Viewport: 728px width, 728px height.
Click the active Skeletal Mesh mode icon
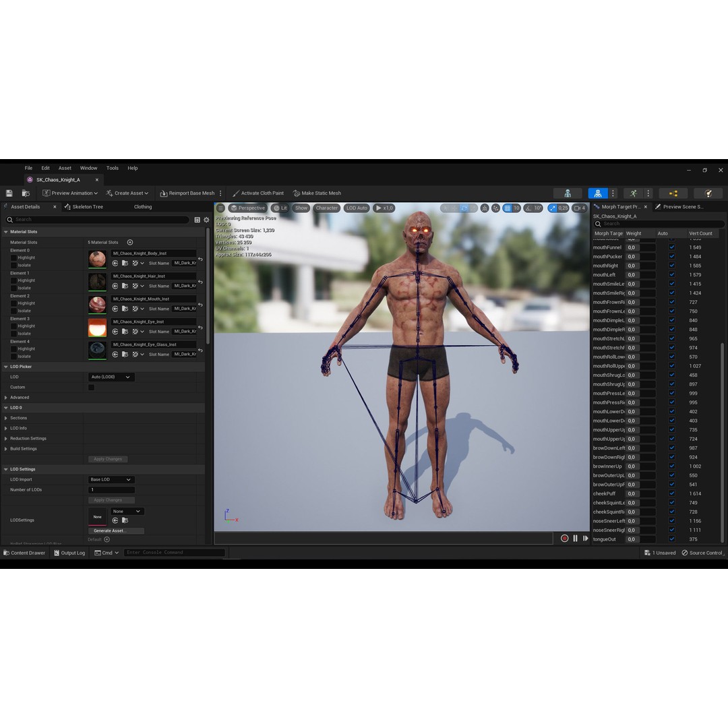[x=597, y=193]
